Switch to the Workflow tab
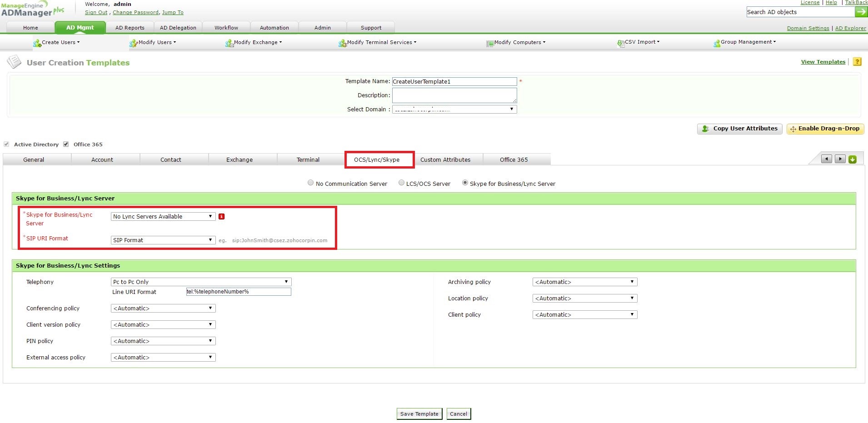 pos(226,28)
